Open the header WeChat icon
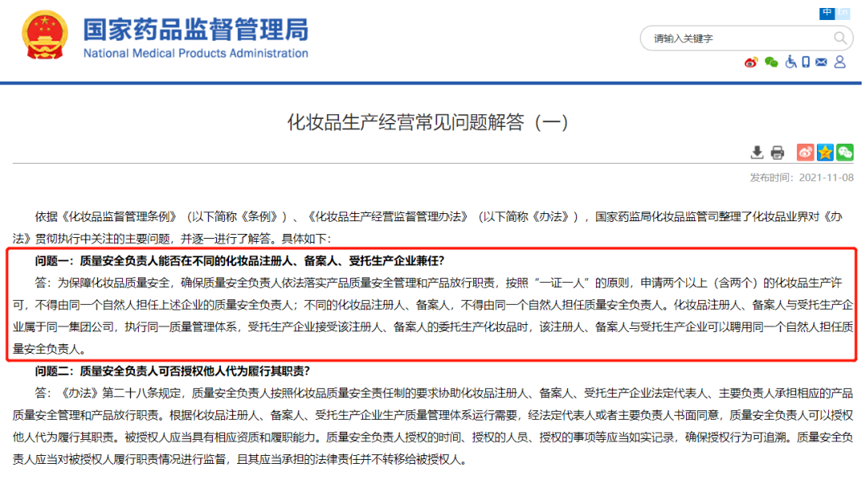Viewport: 868px width, 483px height. pyautogui.click(x=771, y=63)
